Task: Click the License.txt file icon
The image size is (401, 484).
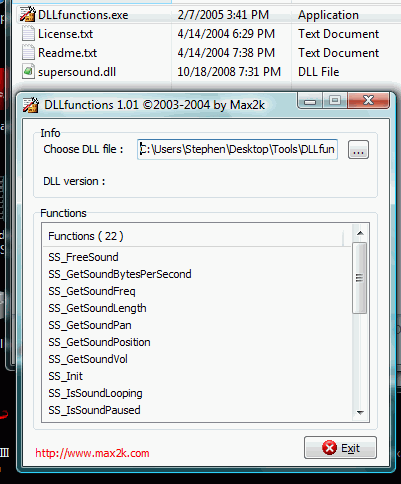Action: [x=28, y=34]
